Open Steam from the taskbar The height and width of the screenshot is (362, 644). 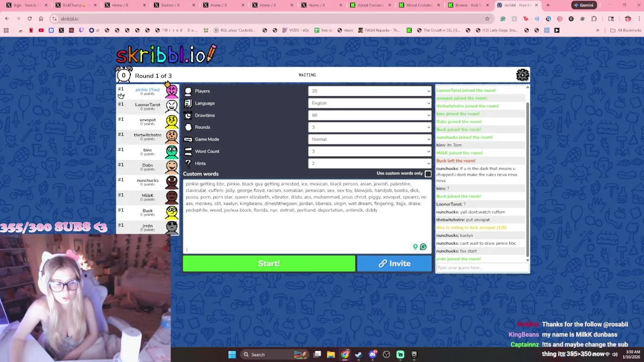click(x=358, y=354)
